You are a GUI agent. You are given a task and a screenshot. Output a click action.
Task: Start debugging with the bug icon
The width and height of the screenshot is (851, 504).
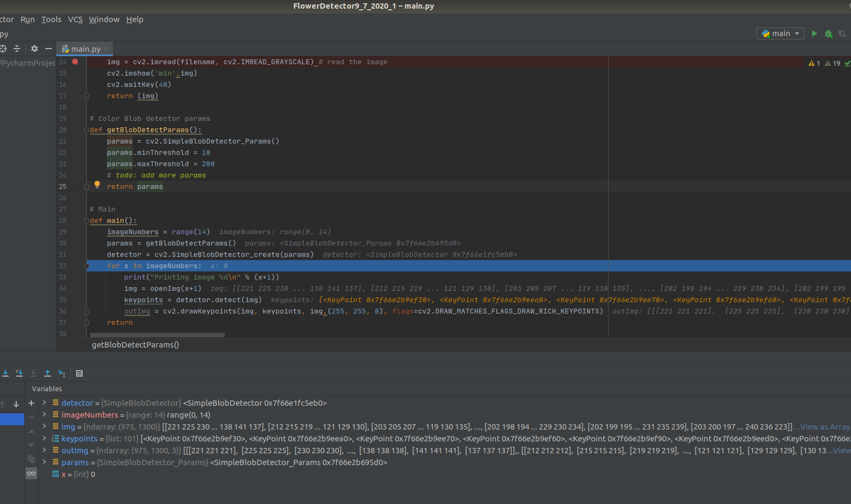tap(828, 33)
